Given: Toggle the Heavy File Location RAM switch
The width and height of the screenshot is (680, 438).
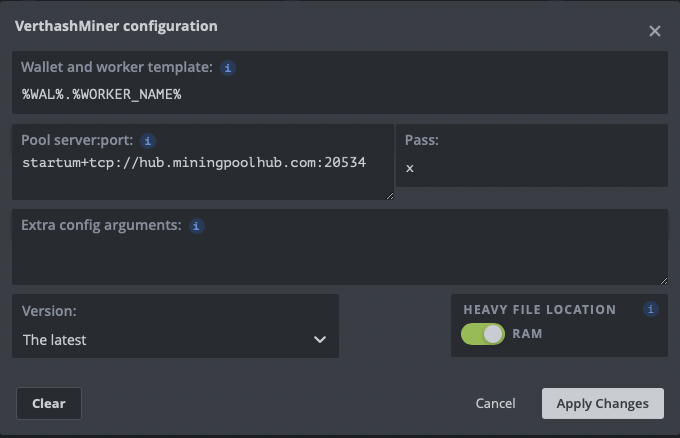Looking at the screenshot, I should coord(483,334).
